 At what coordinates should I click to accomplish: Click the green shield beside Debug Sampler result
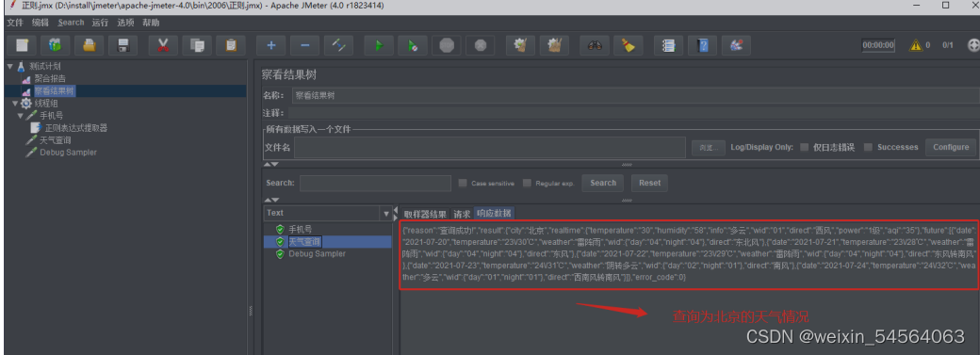(x=280, y=253)
